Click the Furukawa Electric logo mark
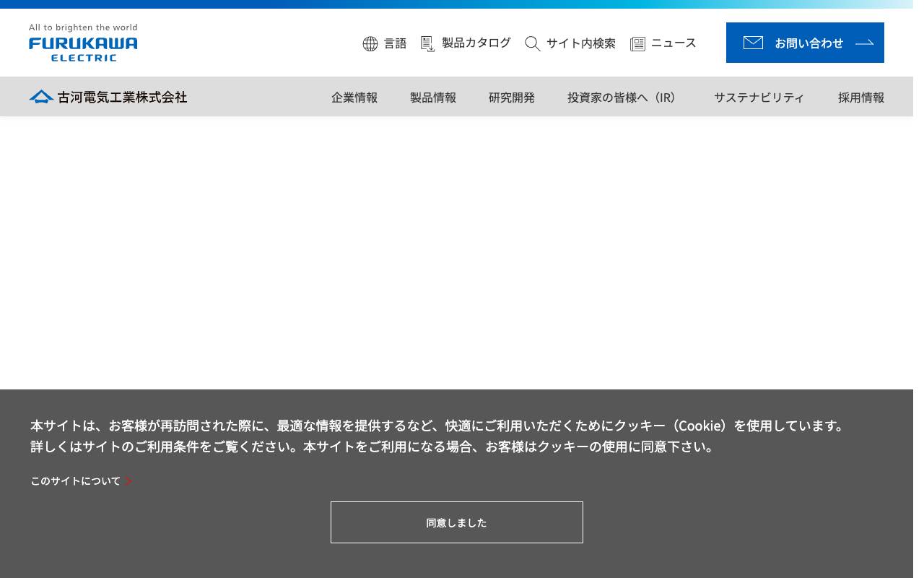 tap(83, 48)
